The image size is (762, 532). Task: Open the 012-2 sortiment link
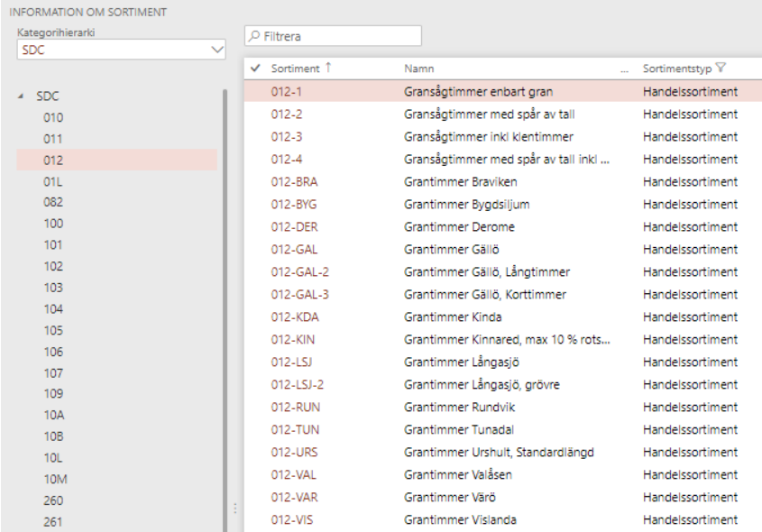coord(286,115)
